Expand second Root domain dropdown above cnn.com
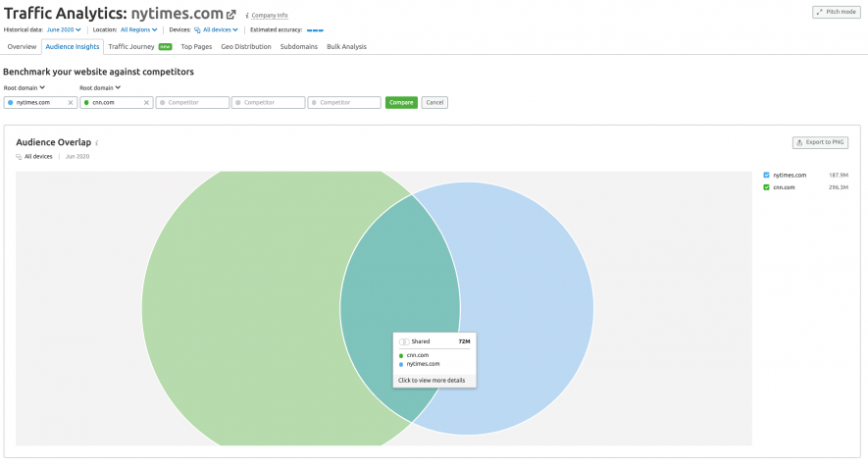The width and height of the screenshot is (868, 468). [100, 87]
